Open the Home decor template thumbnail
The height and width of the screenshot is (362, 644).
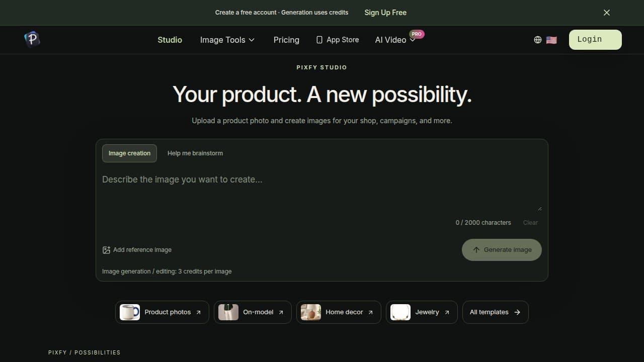pos(311,312)
